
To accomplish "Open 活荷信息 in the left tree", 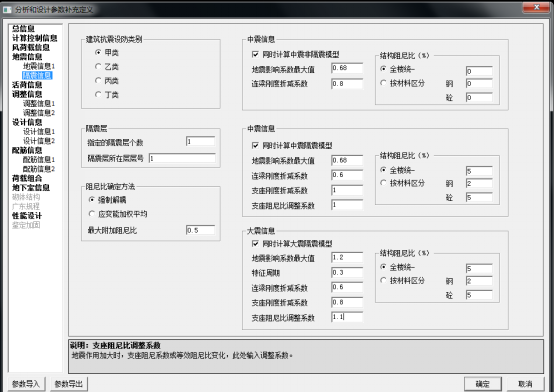I will click(x=27, y=85).
